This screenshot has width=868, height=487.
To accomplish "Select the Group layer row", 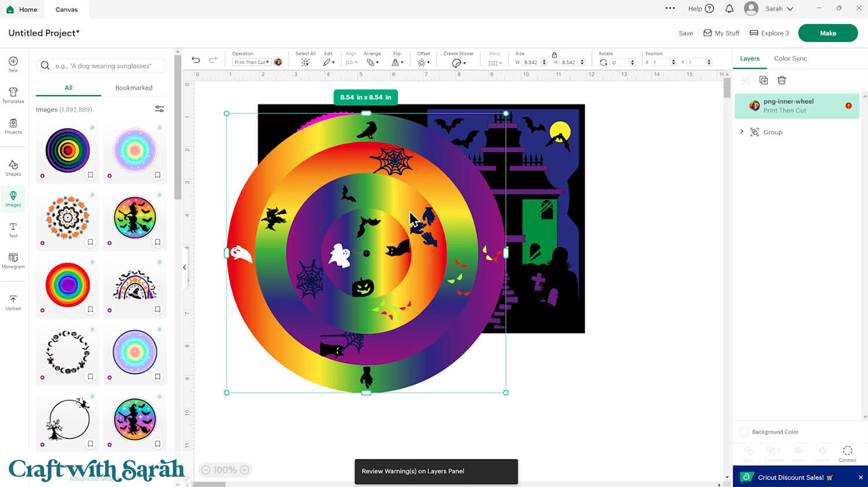I will [x=797, y=132].
